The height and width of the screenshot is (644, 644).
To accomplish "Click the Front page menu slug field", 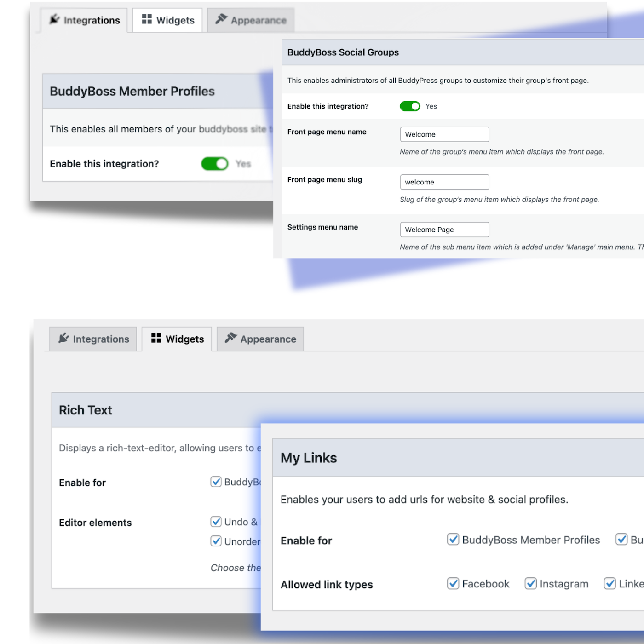I will coord(444,182).
